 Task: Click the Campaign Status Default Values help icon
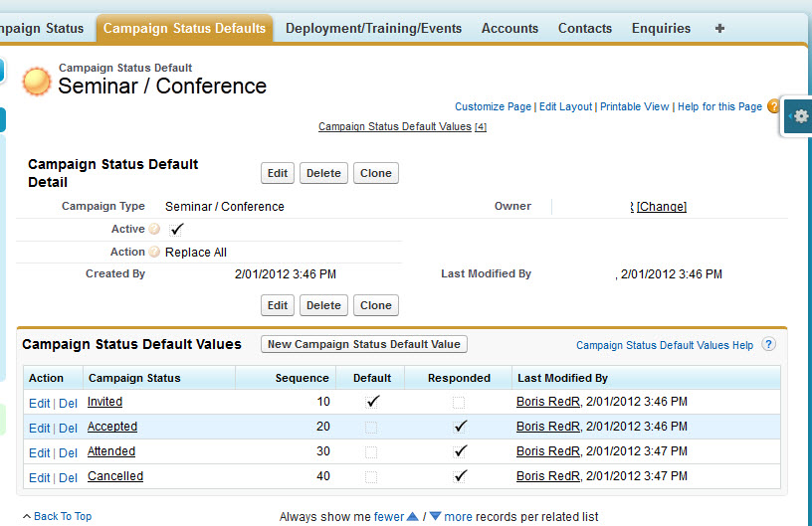pos(768,344)
